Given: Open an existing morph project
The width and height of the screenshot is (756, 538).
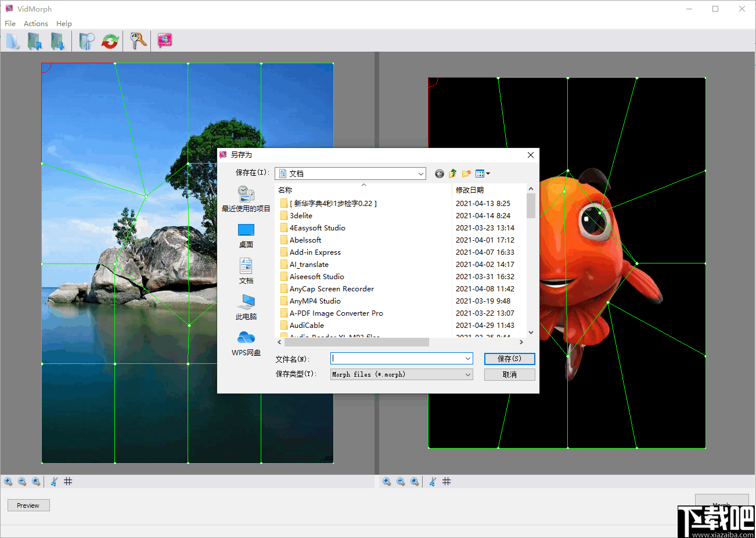Looking at the screenshot, I should (x=35, y=41).
